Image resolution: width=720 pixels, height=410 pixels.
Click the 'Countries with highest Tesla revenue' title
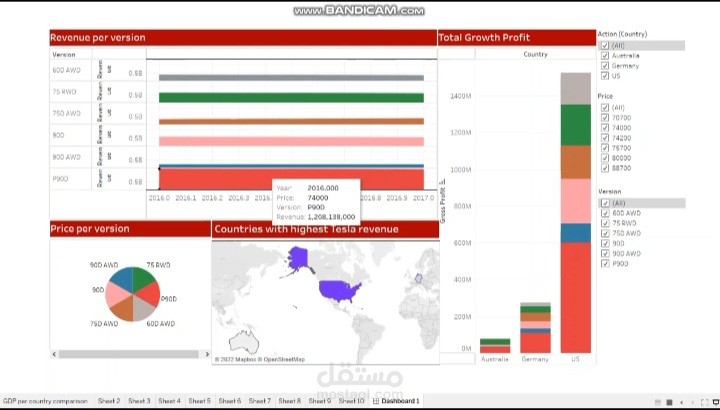[306, 229]
